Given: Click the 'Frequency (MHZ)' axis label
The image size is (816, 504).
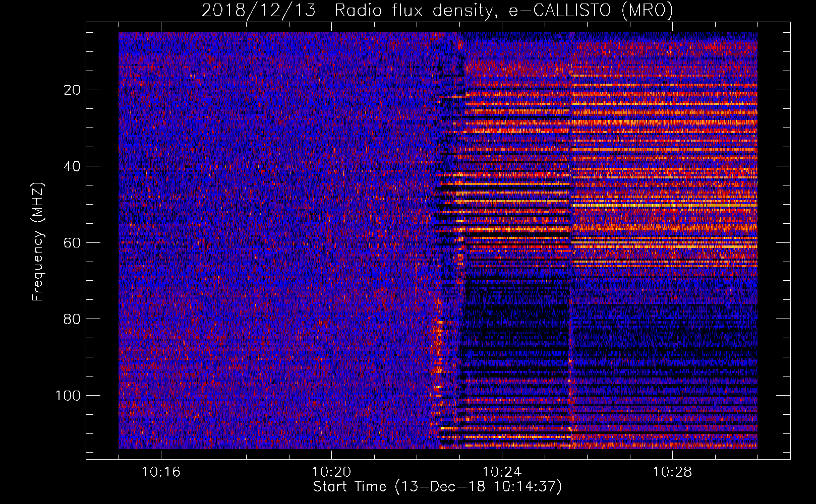Looking at the screenshot, I should [x=38, y=242].
